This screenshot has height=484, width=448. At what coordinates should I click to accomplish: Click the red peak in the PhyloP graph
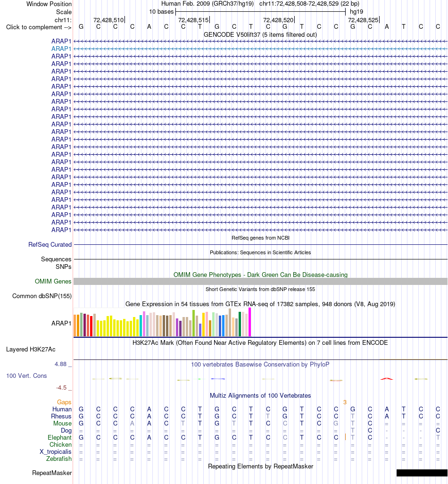pyautogui.click(x=387, y=378)
